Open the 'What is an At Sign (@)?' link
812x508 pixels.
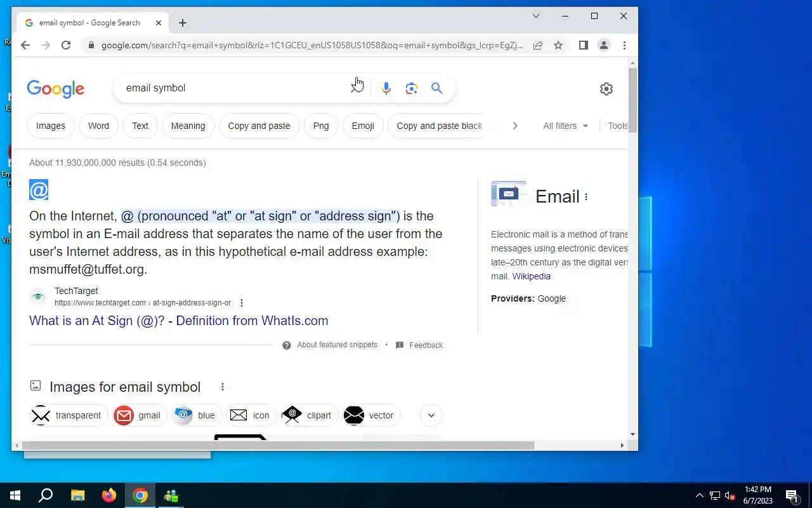pyautogui.click(x=178, y=321)
